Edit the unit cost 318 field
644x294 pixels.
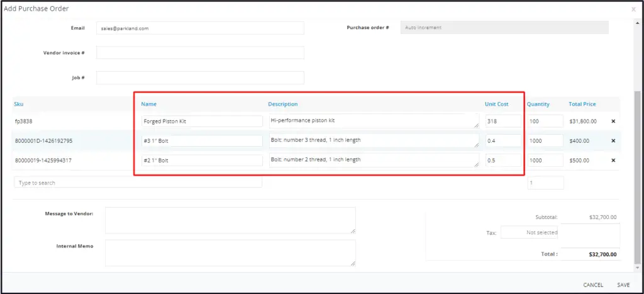point(503,122)
